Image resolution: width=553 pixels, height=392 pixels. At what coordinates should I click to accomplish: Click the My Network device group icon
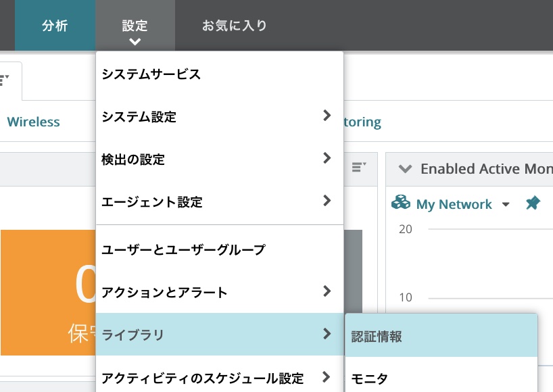click(402, 203)
